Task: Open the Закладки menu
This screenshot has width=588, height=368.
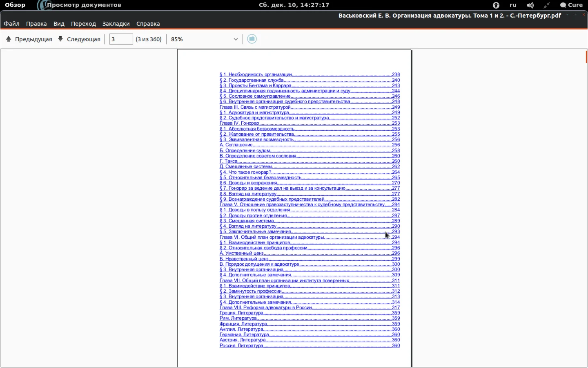Action: (116, 24)
